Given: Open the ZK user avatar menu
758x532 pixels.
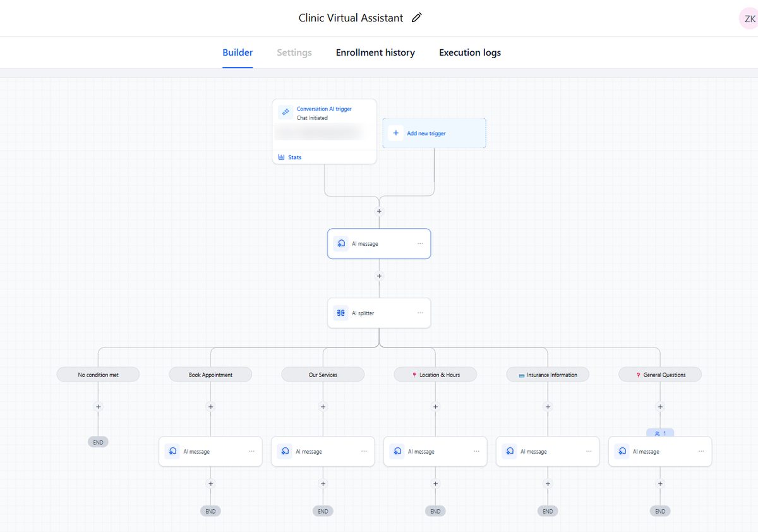Looking at the screenshot, I should coord(749,18).
